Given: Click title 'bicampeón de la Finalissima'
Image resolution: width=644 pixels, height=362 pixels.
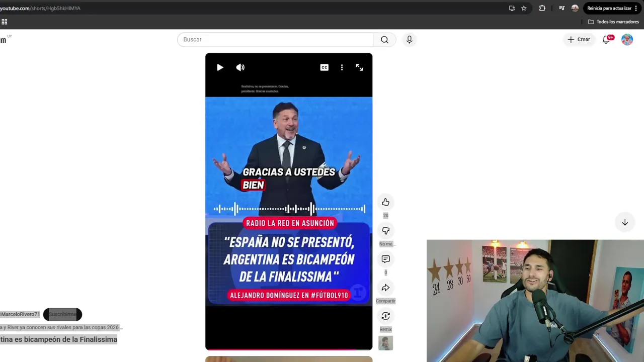Looking at the screenshot, I should point(70,339).
